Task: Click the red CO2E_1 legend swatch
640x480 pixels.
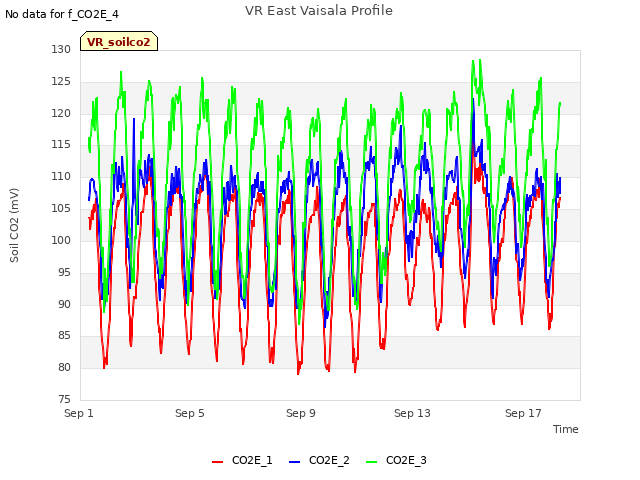Action: [218, 462]
